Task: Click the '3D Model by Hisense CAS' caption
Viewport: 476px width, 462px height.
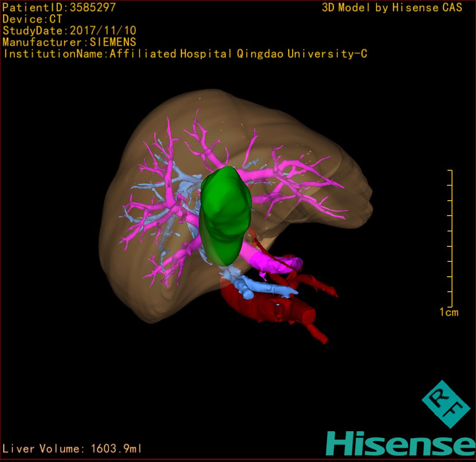Action: point(392,8)
